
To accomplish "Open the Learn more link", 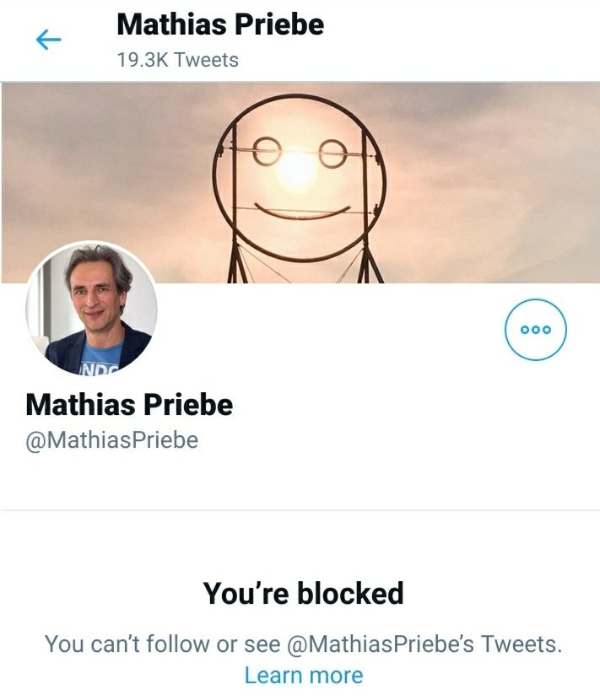I will pyautogui.click(x=303, y=675).
